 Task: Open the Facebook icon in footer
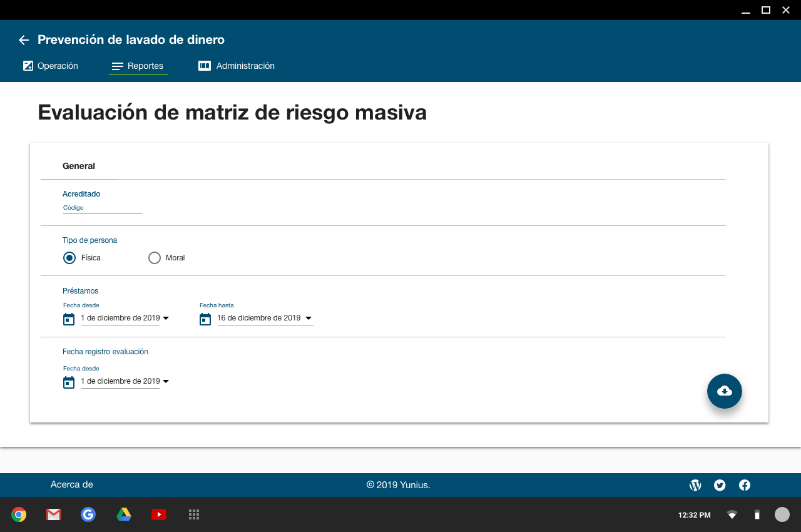[745, 485]
